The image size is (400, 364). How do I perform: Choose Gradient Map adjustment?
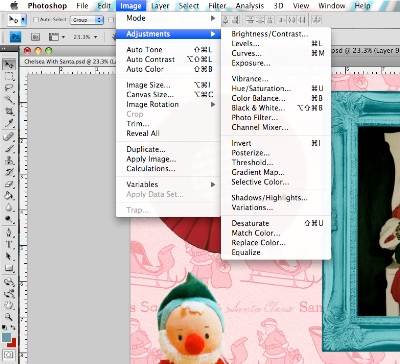pos(276,172)
